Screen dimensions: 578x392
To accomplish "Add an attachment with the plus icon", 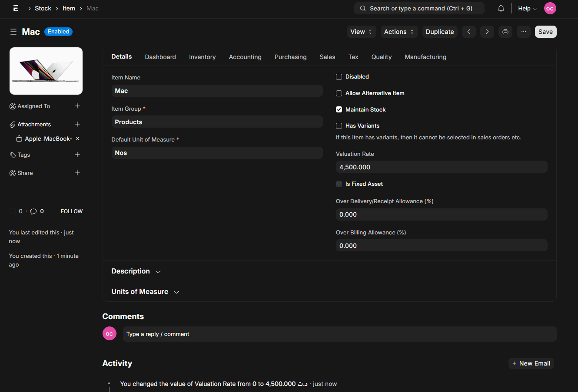I will pyautogui.click(x=77, y=124).
